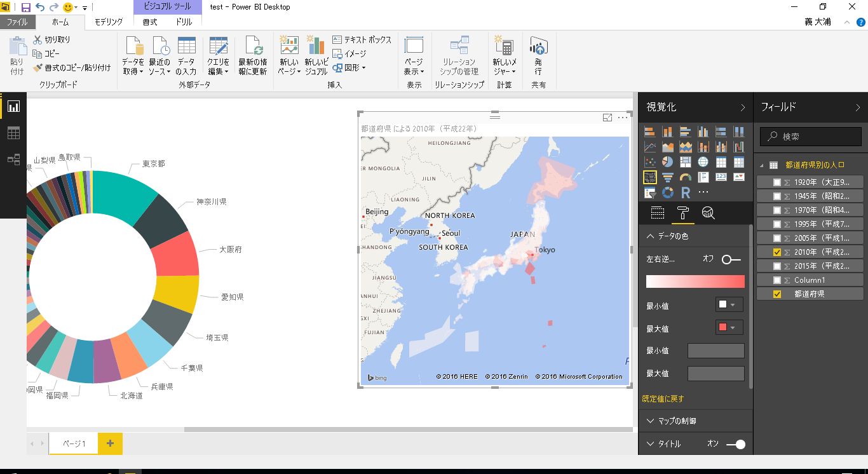
Task: Publish the report with 発行
Action: pyautogui.click(x=538, y=55)
